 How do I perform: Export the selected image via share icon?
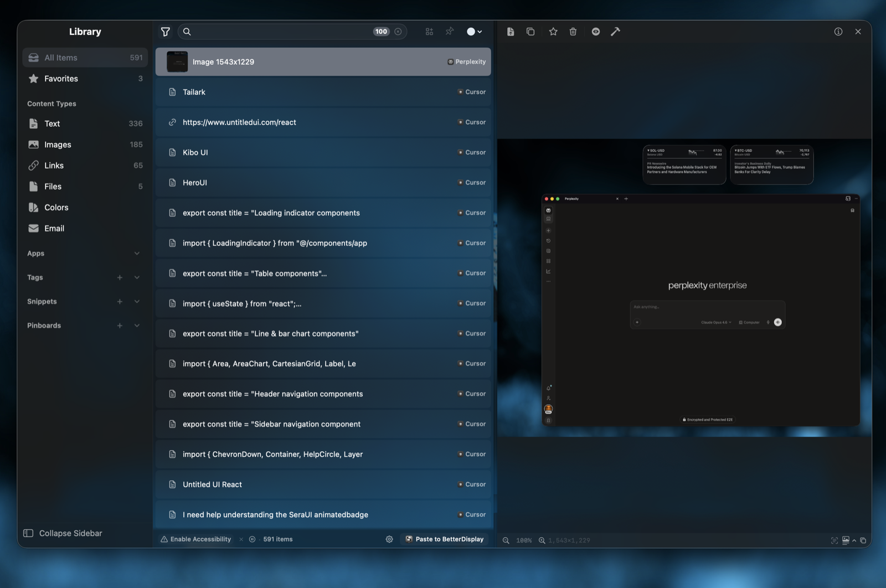coord(510,32)
